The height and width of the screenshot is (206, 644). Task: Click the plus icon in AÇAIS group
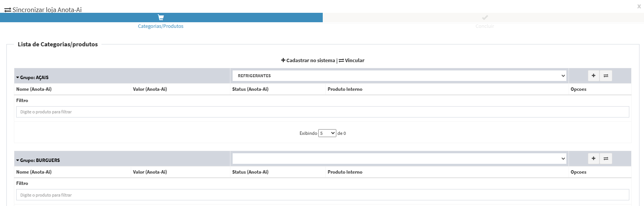point(593,76)
